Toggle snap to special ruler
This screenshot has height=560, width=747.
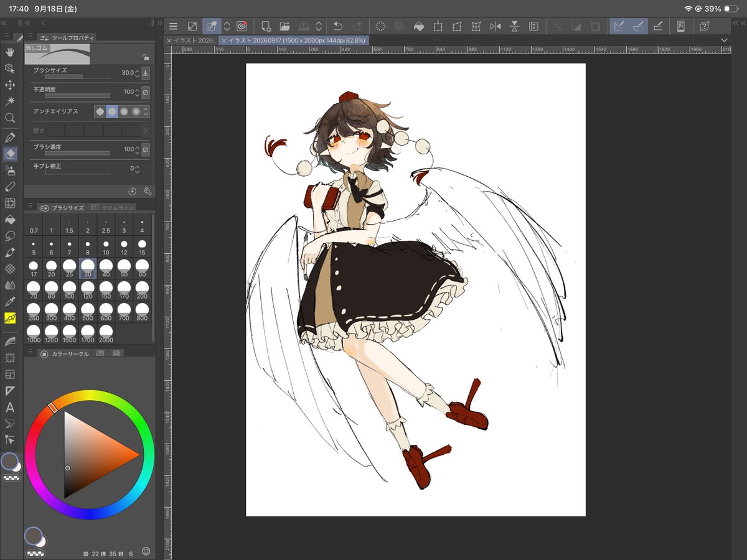[639, 26]
